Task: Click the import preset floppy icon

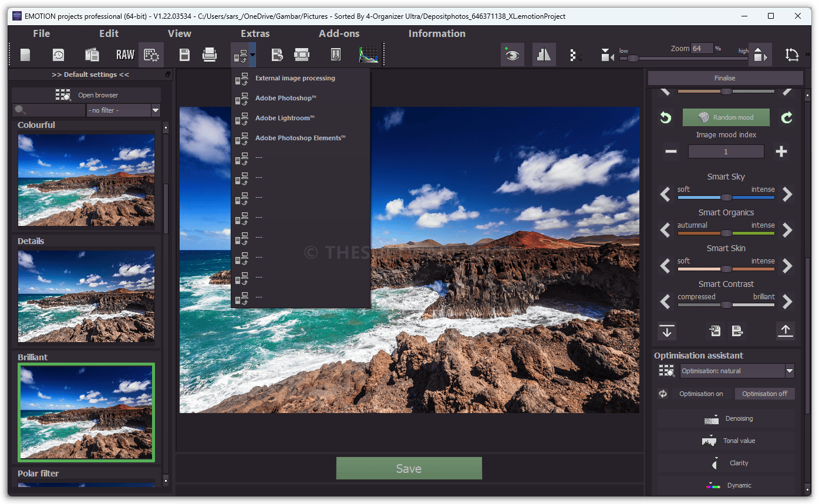Action: pyautogui.click(x=714, y=331)
